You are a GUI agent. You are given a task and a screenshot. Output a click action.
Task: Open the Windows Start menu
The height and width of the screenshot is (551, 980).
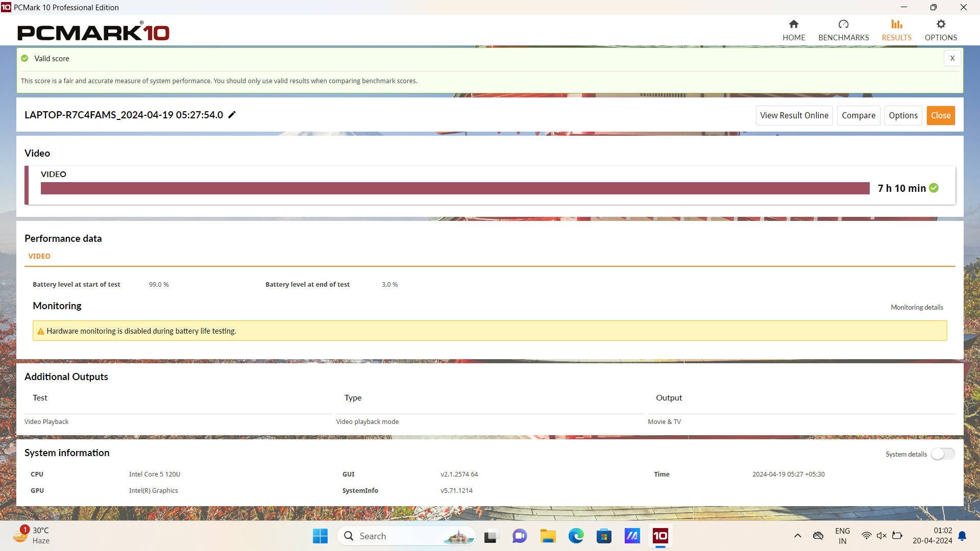(320, 536)
